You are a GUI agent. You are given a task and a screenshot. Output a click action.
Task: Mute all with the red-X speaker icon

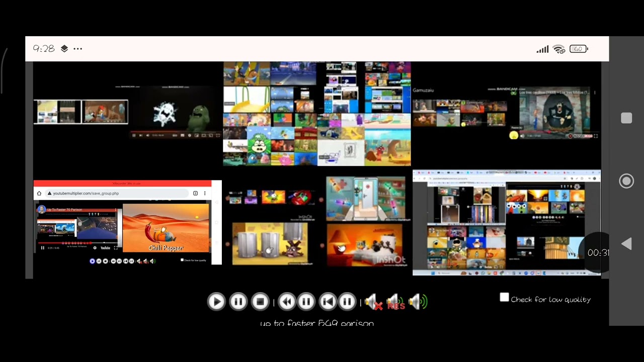373,302
